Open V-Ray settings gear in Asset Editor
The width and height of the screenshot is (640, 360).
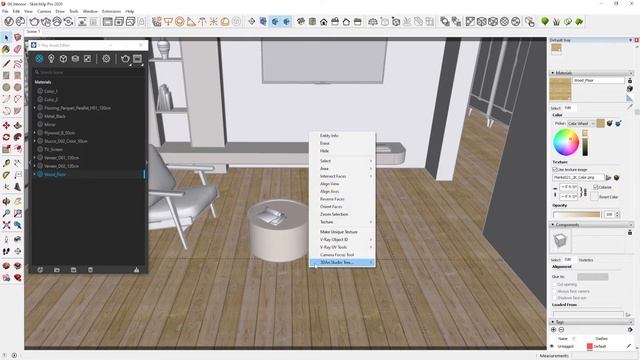pyautogui.click(x=106, y=59)
